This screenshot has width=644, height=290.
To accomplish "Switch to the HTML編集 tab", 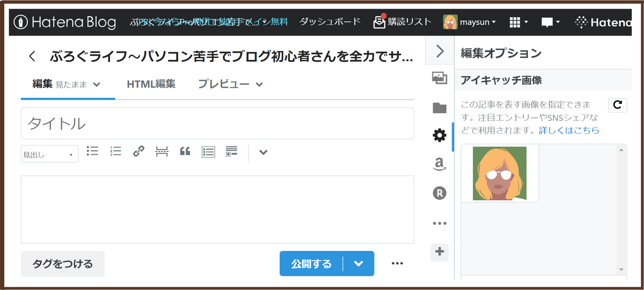I will point(151,84).
